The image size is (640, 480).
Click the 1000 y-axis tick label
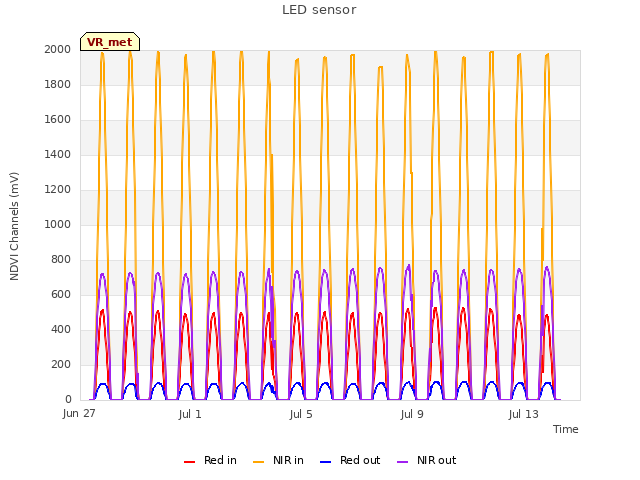coord(58,224)
